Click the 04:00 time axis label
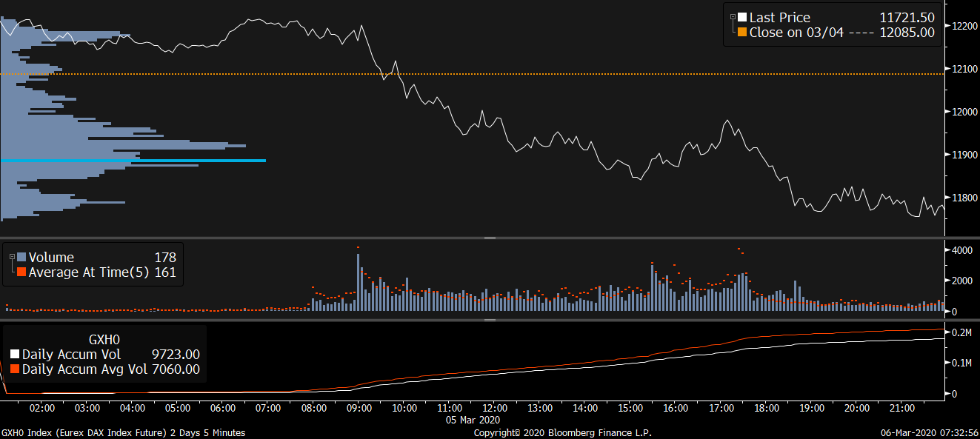 click(x=133, y=408)
